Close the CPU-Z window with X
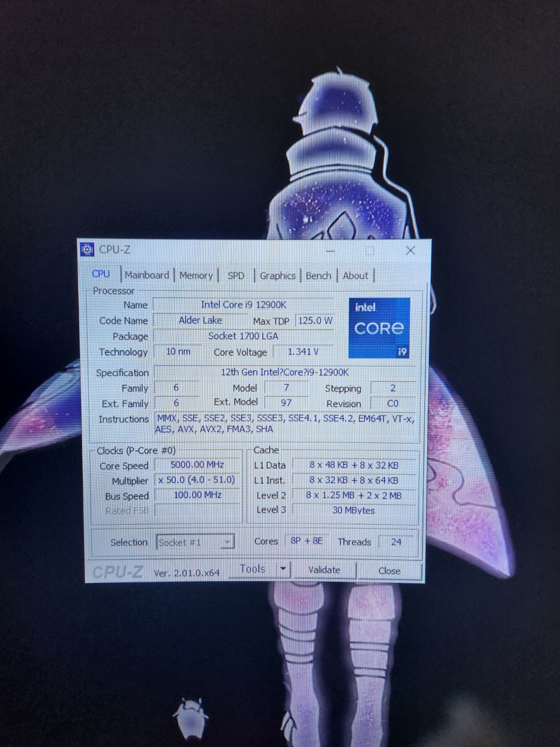 410,251
